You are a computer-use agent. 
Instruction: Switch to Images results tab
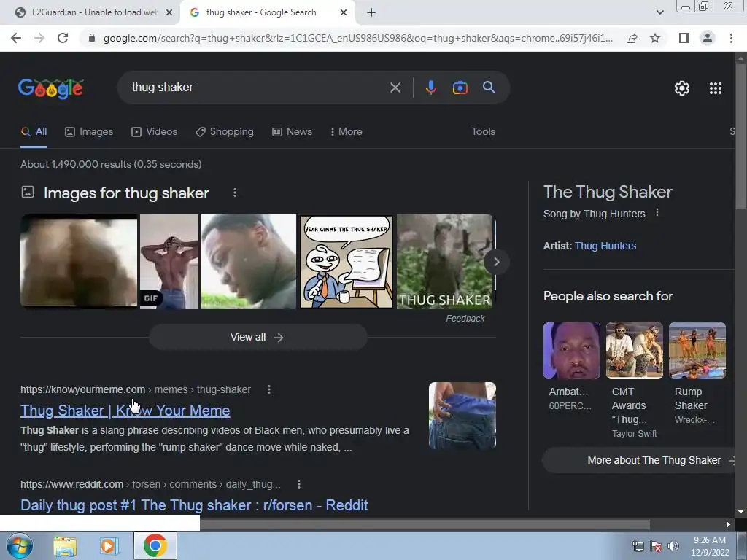coord(89,131)
